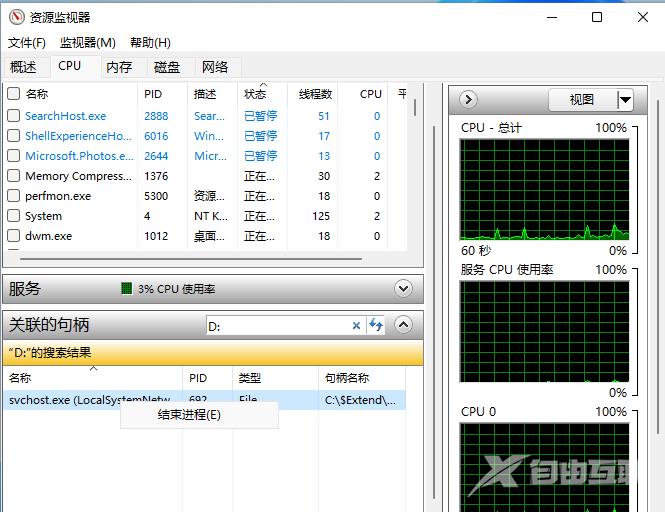Click the 视图 button
The width and height of the screenshot is (665, 512).
point(582,100)
